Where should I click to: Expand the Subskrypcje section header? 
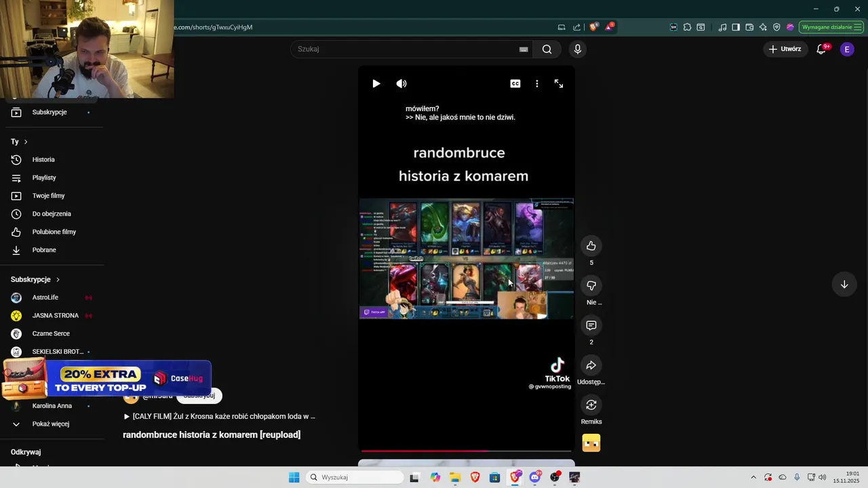[x=35, y=279]
